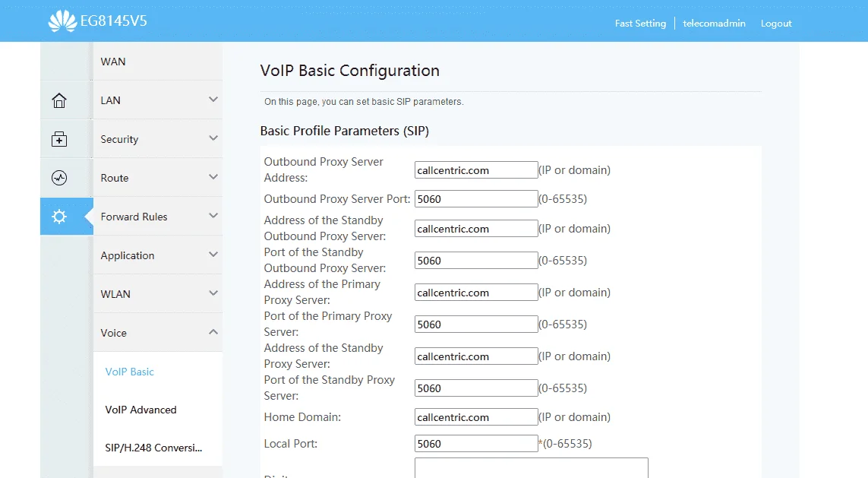Focus the Standby Proxy Server address field
This screenshot has height=478, width=868.
[x=476, y=356]
